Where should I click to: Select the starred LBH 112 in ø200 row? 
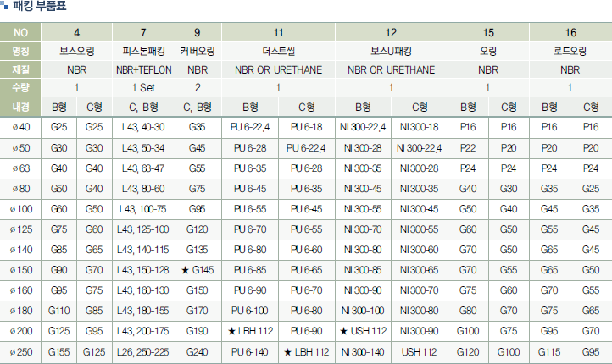click(x=250, y=331)
